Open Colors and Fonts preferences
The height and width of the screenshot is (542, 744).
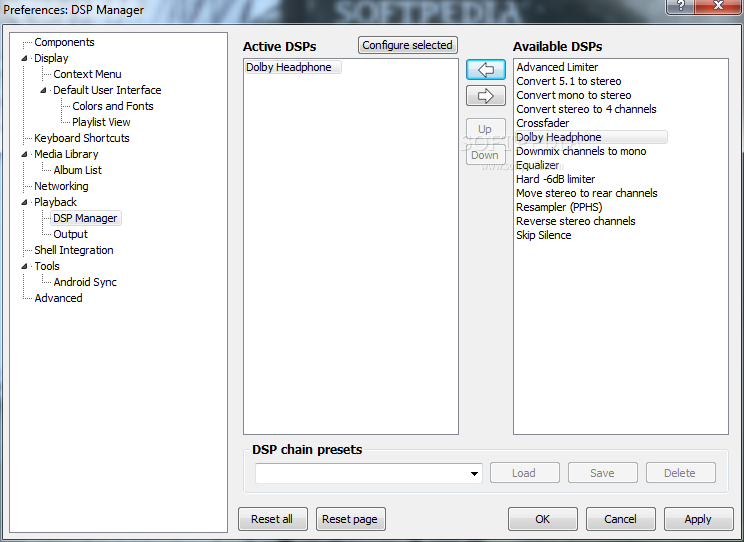point(112,106)
